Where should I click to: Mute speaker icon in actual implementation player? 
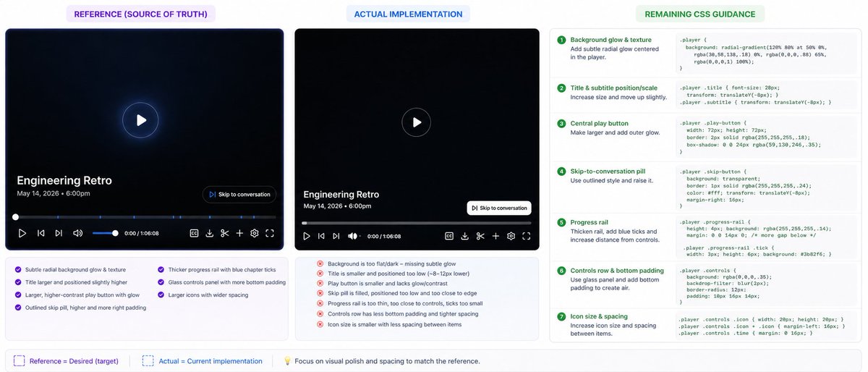pos(354,236)
